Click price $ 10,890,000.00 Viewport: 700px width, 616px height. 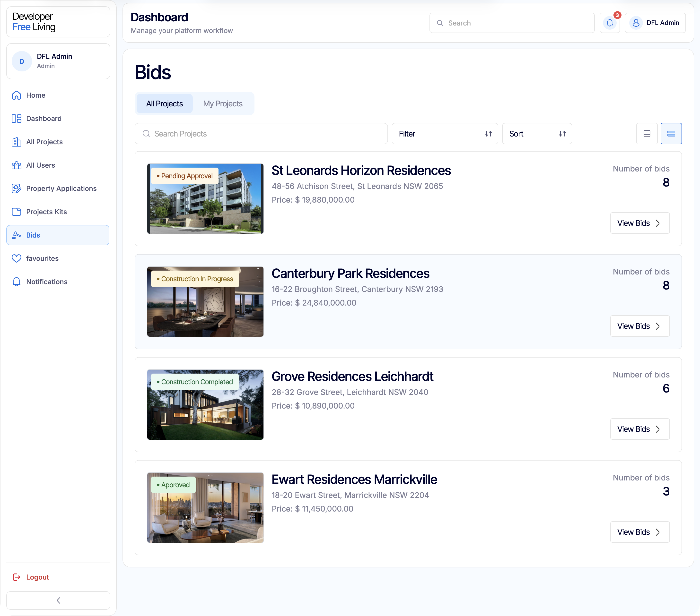(325, 406)
